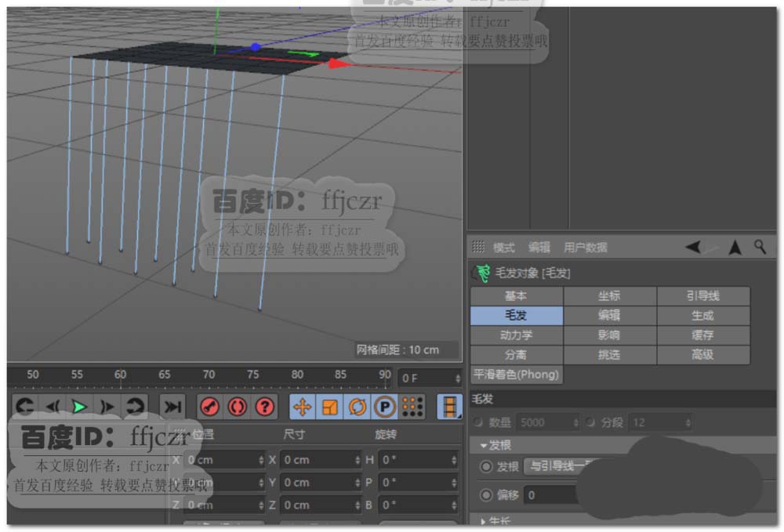This screenshot has height=532, width=784.
Task: Switch to the 坐标 tab
Action: tap(609, 295)
